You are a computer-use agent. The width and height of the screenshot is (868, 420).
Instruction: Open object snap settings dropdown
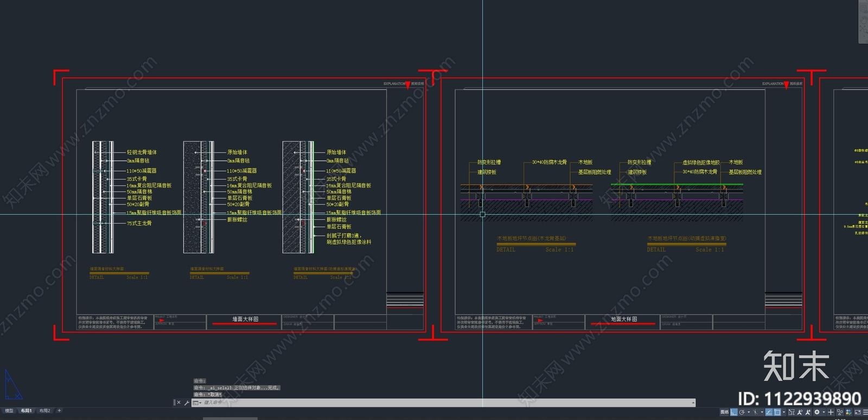click(784, 412)
